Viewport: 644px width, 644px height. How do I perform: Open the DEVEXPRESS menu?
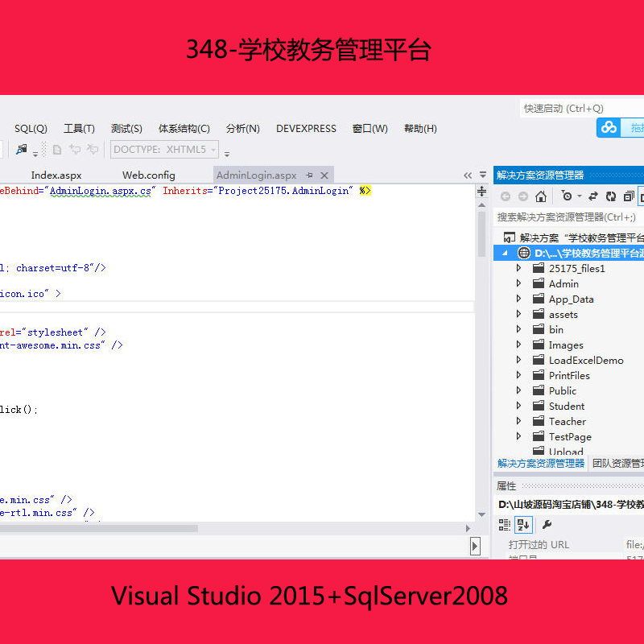pyautogui.click(x=306, y=129)
